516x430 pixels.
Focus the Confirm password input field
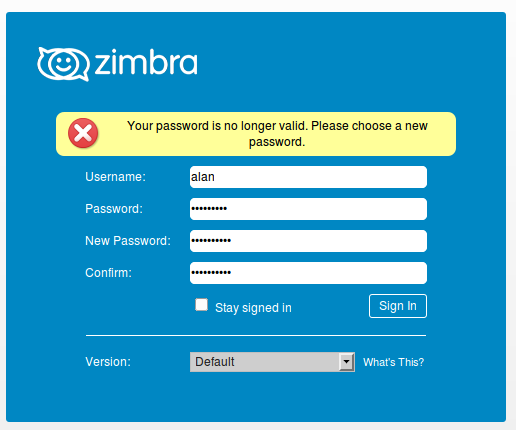pos(308,273)
